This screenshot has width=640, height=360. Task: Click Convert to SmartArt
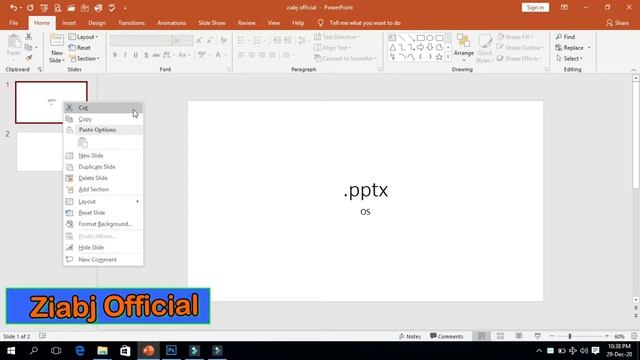pyautogui.click(x=345, y=58)
